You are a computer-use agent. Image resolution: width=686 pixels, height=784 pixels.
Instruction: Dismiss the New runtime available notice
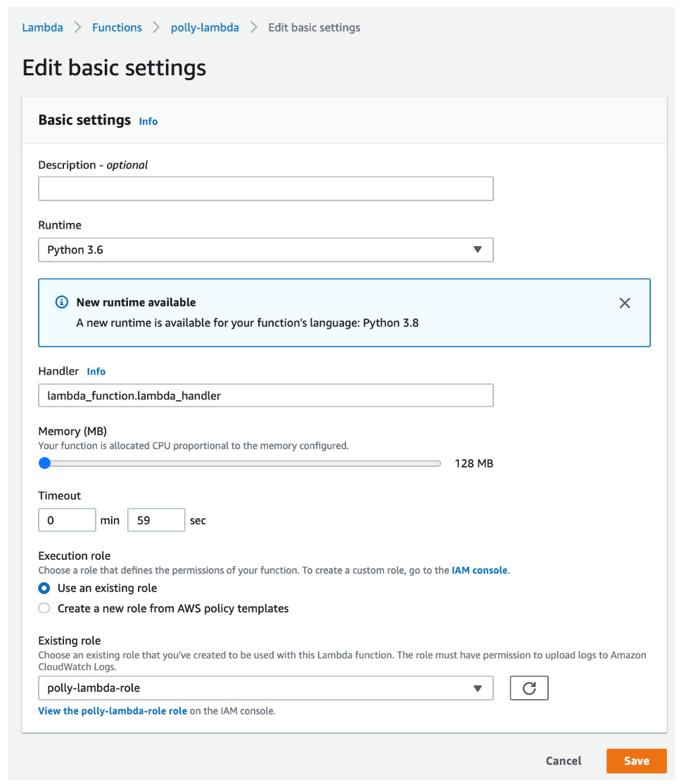coord(625,303)
